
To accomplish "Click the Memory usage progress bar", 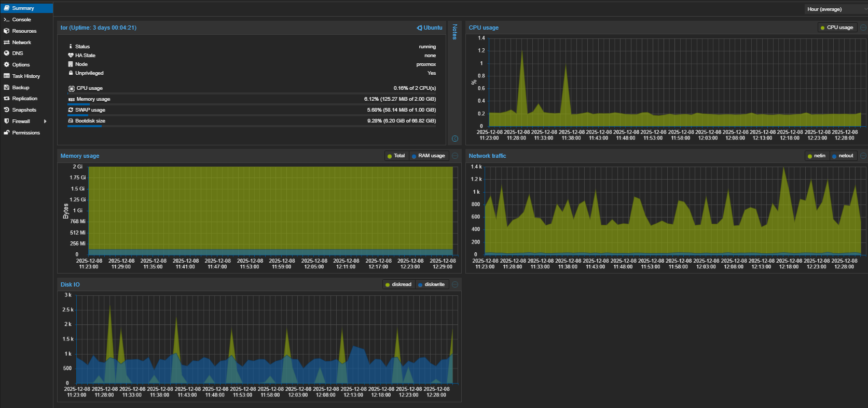I will (x=252, y=104).
